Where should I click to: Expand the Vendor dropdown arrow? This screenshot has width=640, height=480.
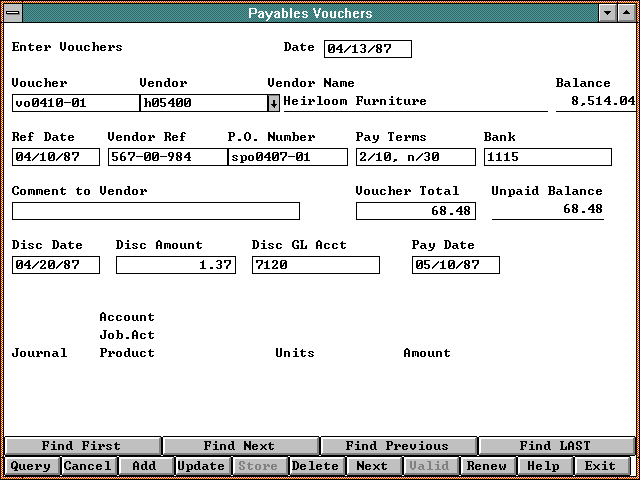274,102
